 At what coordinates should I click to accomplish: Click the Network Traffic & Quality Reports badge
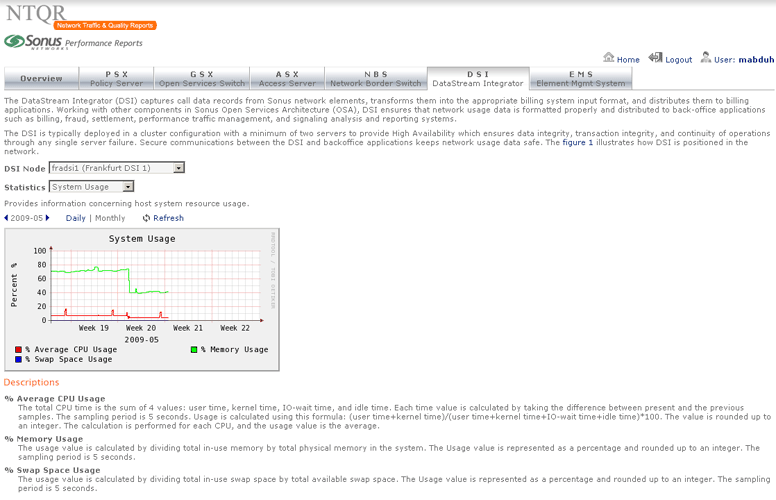point(105,25)
